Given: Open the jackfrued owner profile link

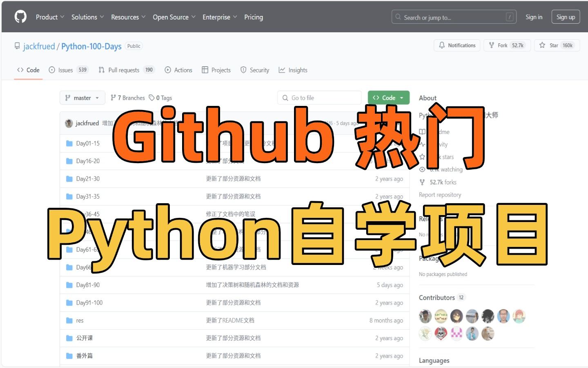Looking at the screenshot, I should [x=39, y=46].
